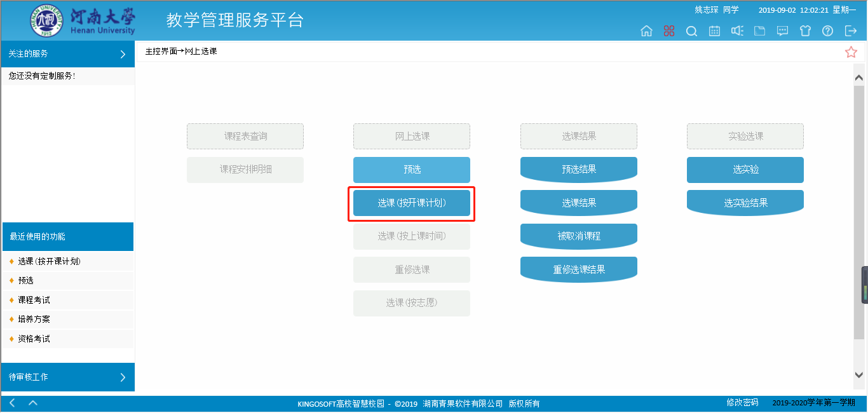Screen dimensions: 868x413
Task: Select 课程考试 in recently used list
Action: [34, 300]
